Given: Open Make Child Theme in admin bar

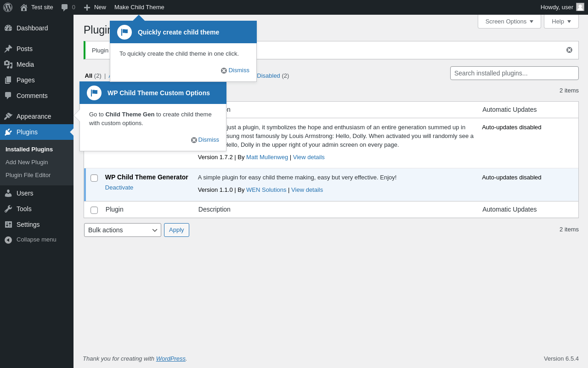Looking at the screenshot, I should 139,7.
